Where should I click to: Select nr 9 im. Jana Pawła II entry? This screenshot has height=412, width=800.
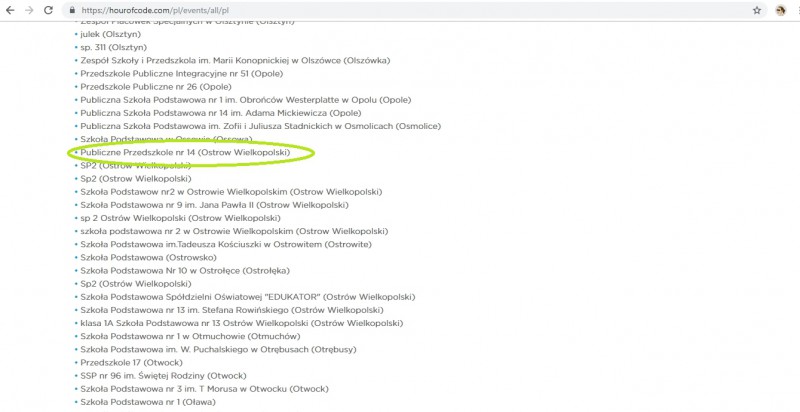214,205
